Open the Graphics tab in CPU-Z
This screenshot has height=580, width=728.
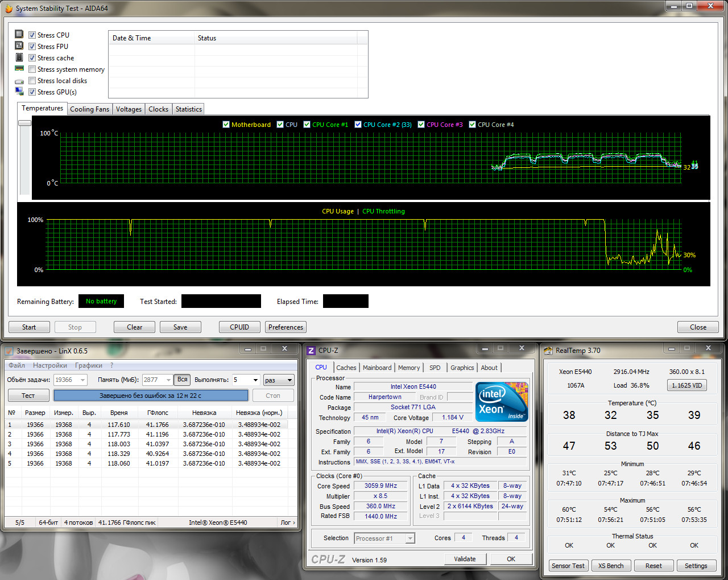(x=462, y=368)
